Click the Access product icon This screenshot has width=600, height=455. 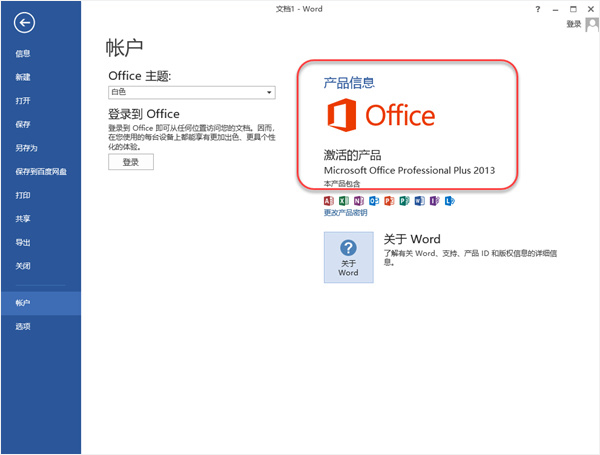click(328, 201)
